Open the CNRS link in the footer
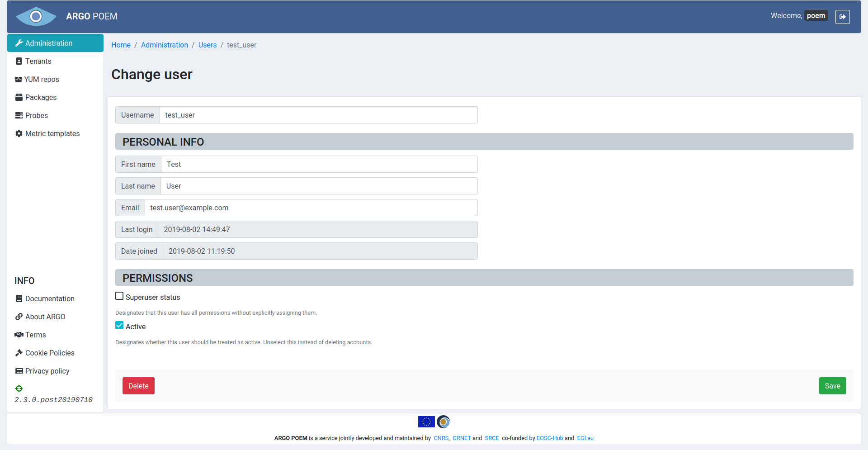The image size is (868, 450). coord(441,438)
